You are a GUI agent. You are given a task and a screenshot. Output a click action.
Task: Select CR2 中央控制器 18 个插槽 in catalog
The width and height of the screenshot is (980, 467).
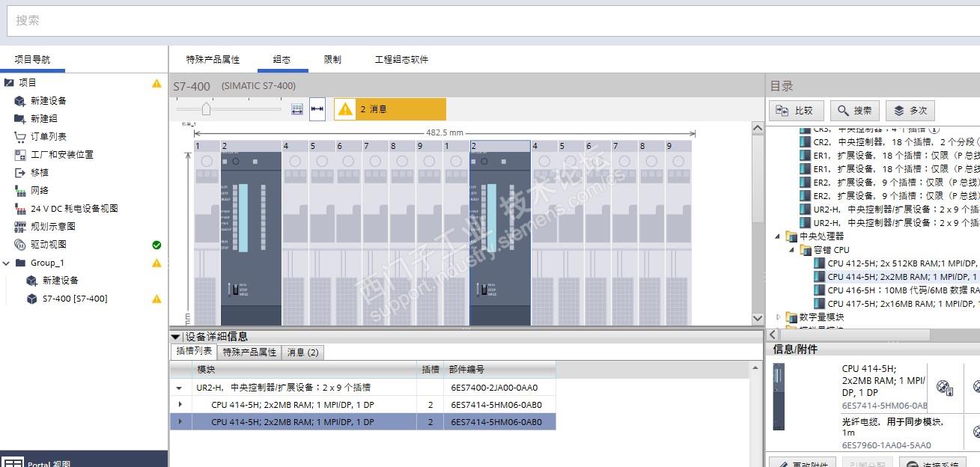click(x=889, y=142)
